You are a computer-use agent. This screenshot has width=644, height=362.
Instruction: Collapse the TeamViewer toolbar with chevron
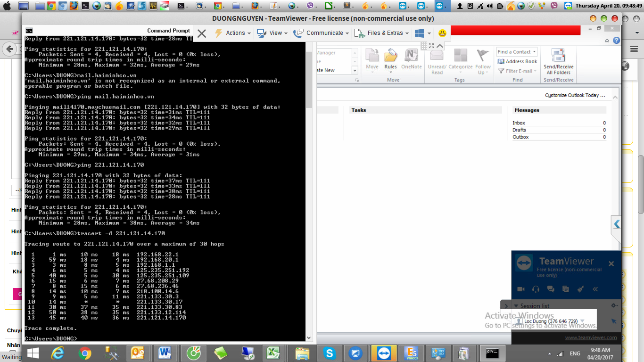[x=439, y=46]
